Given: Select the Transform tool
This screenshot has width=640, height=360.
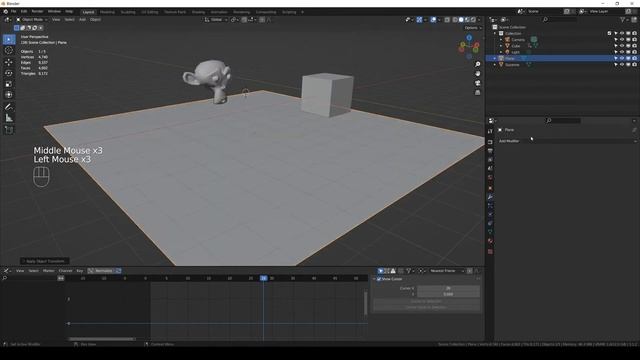Looking at the screenshot, I should coord(9,95).
